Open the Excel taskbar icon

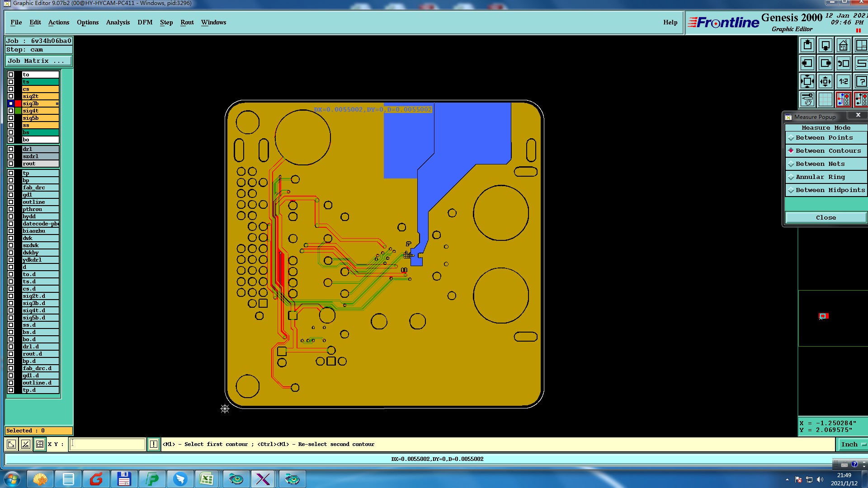point(207,479)
